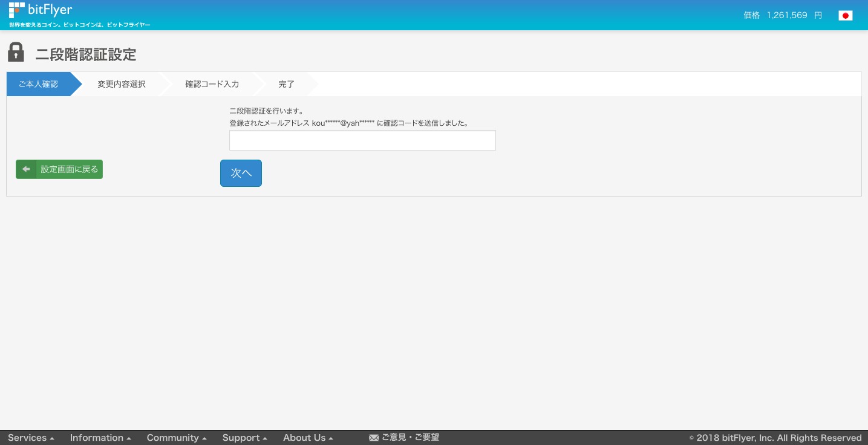Expand the Community footer menu
This screenshot has width=868, height=445.
(x=177, y=438)
